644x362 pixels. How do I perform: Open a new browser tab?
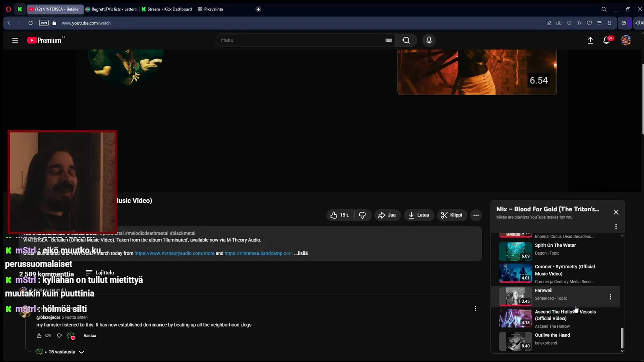258,9
